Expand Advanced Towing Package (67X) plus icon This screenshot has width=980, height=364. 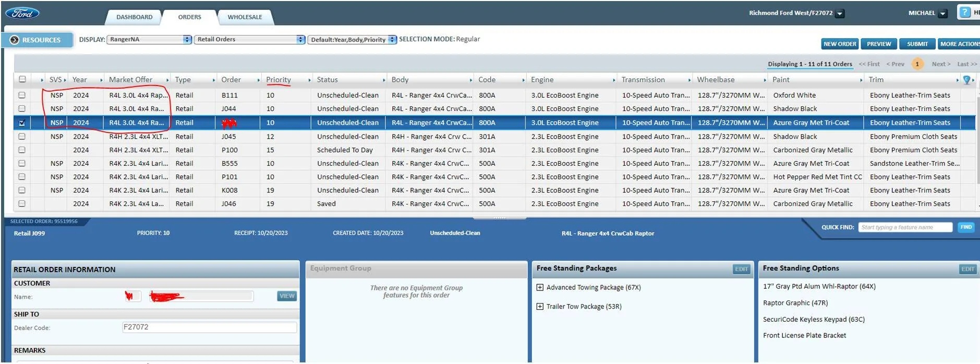(x=540, y=287)
